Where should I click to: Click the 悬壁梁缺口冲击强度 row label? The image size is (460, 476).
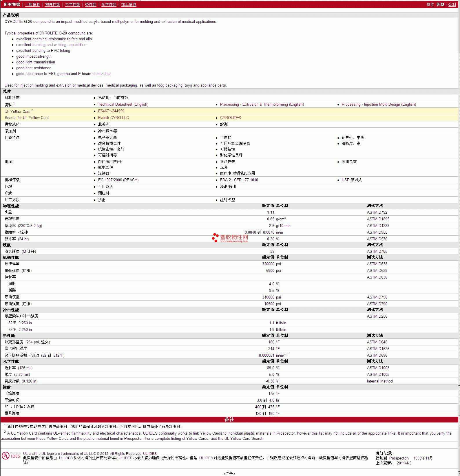pos(21,316)
